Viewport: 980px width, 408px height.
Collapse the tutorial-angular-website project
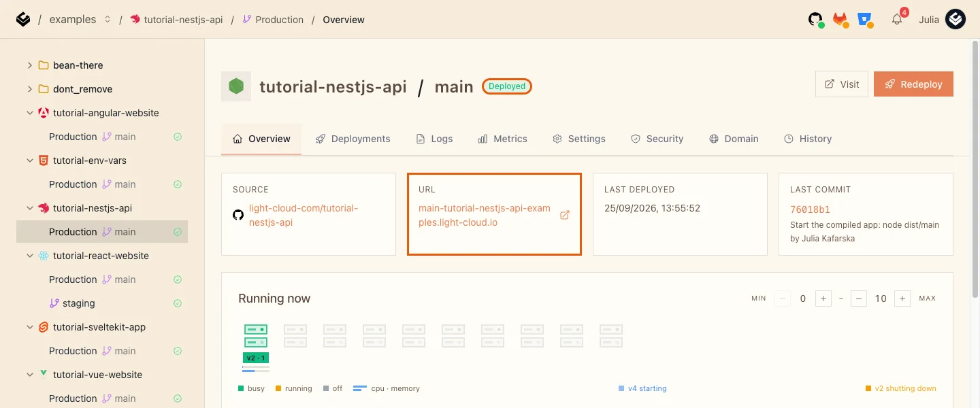pyautogui.click(x=29, y=113)
